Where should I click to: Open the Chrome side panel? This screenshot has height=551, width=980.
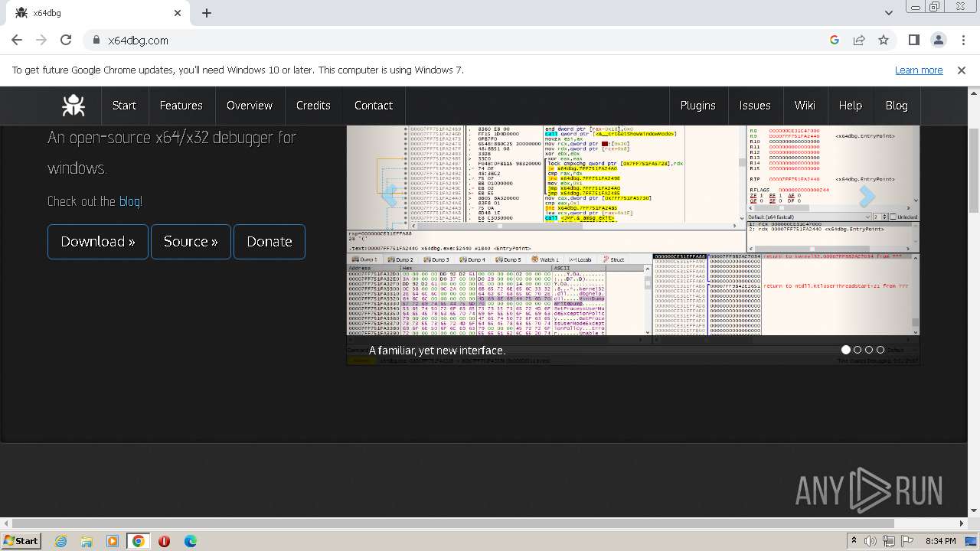click(913, 41)
